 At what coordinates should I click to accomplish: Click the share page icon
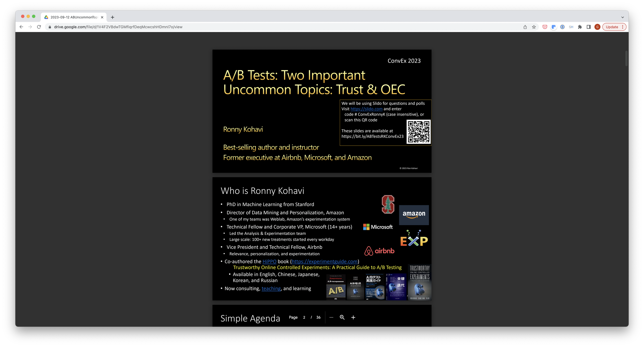[525, 27]
